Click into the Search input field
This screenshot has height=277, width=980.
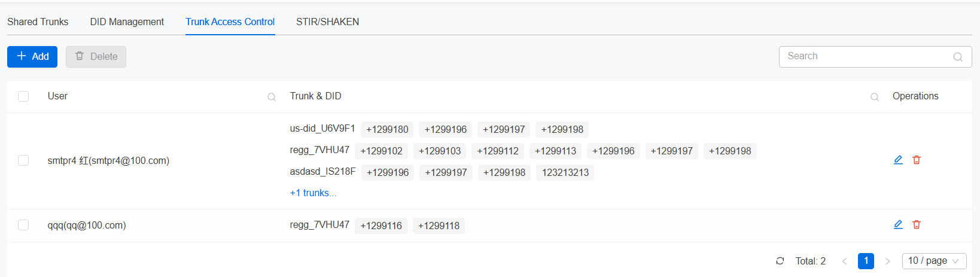pos(865,56)
